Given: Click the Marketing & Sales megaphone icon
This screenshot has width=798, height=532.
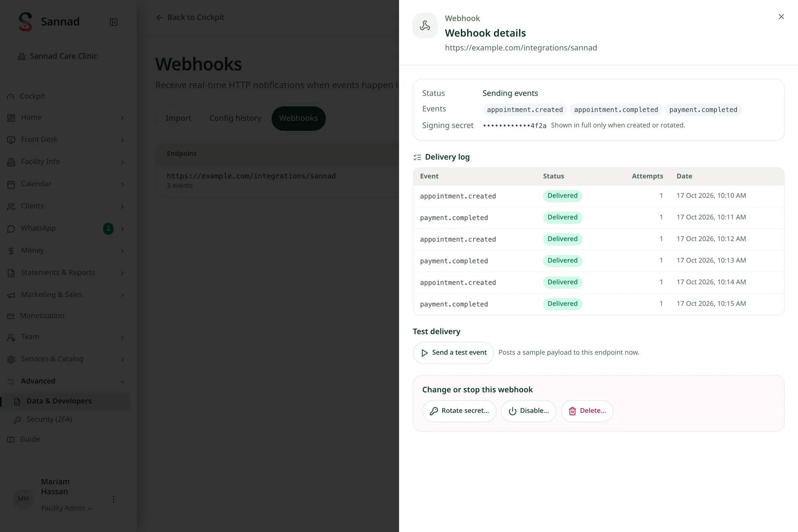Looking at the screenshot, I should pos(11,295).
